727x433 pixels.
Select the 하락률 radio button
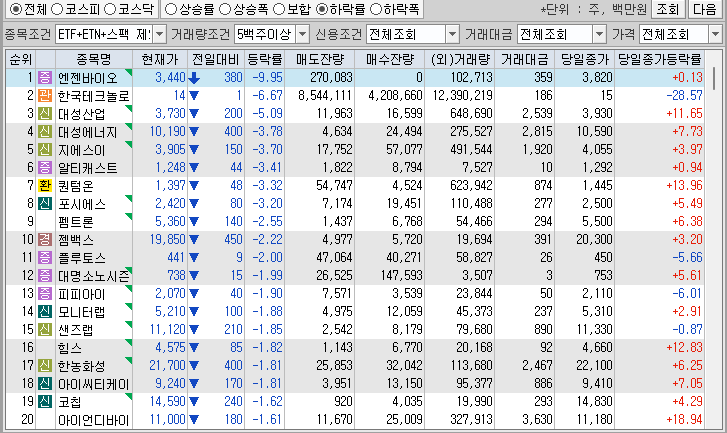click(321, 9)
